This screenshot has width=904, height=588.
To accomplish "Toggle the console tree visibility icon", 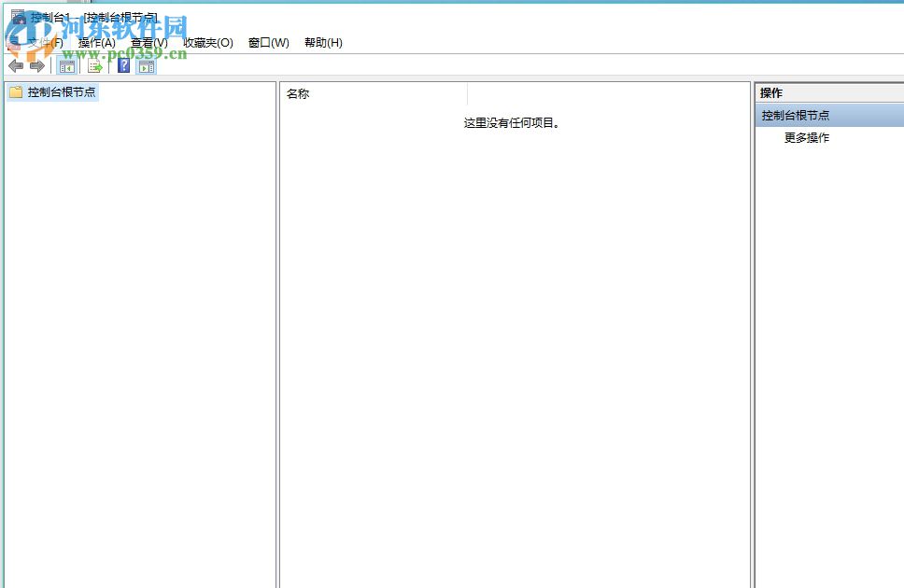I will [66, 65].
